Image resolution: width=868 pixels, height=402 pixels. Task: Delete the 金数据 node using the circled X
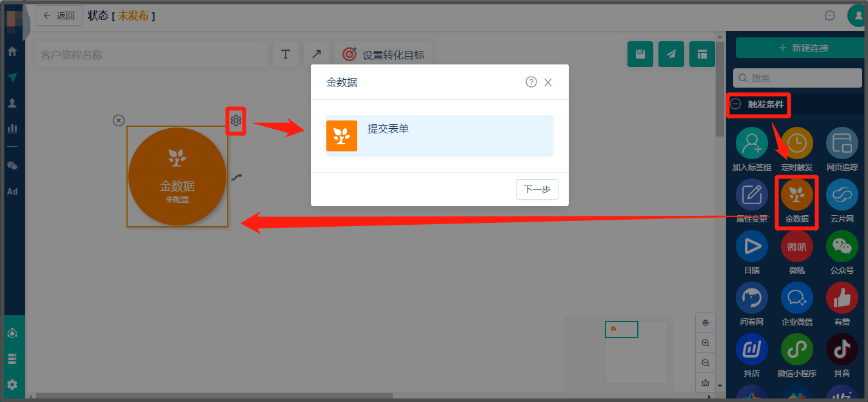point(119,120)
